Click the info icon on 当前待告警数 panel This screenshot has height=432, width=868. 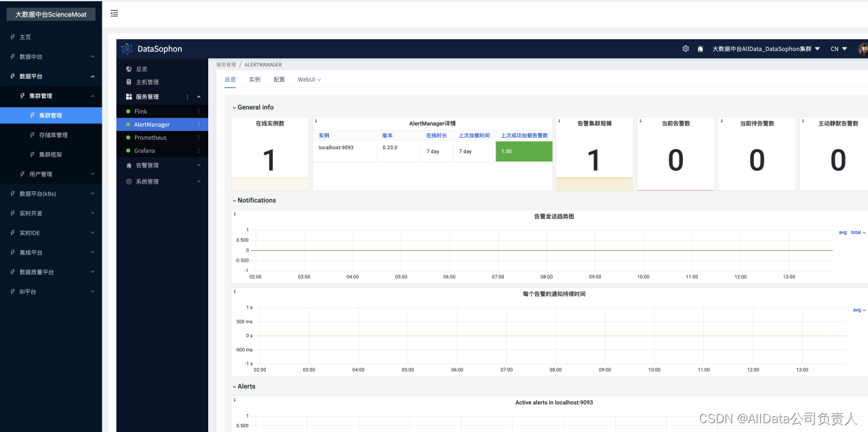pyautogui.click(x=722, y=121)
